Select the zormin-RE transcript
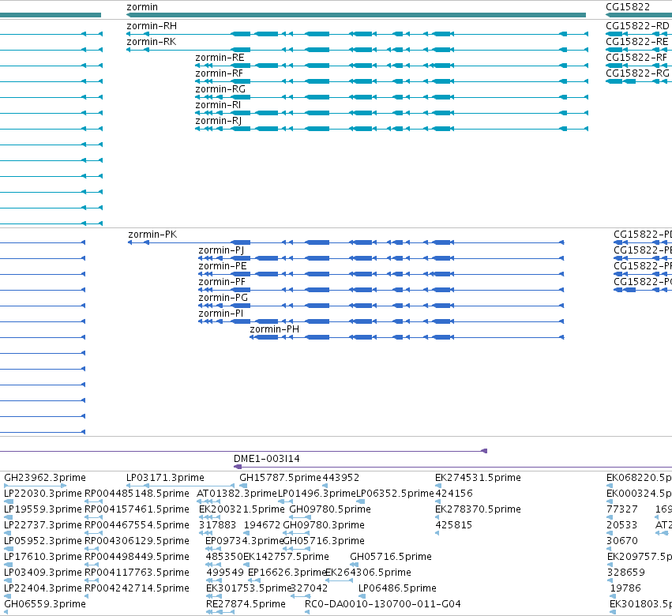Screen dimensions: 672x616 [220, 58]
